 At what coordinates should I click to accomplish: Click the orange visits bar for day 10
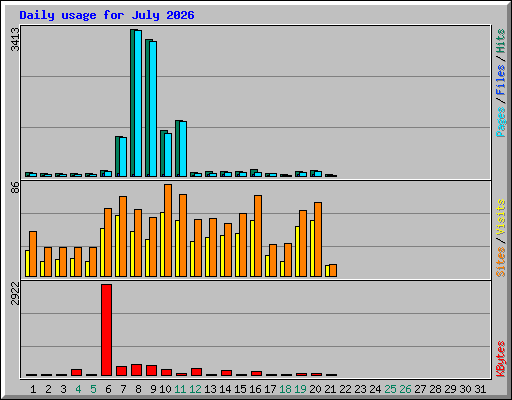point(168,230)
